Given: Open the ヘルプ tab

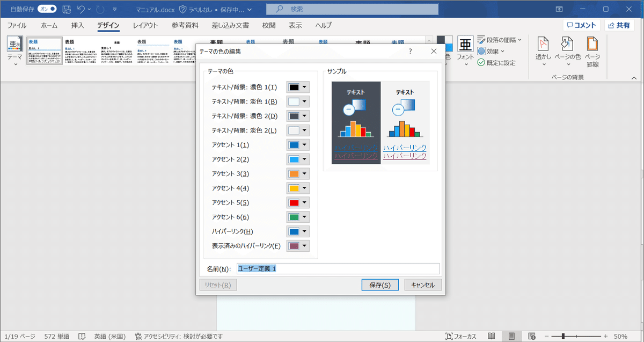Looking at the screenshot, I should (x=323, y=25).
